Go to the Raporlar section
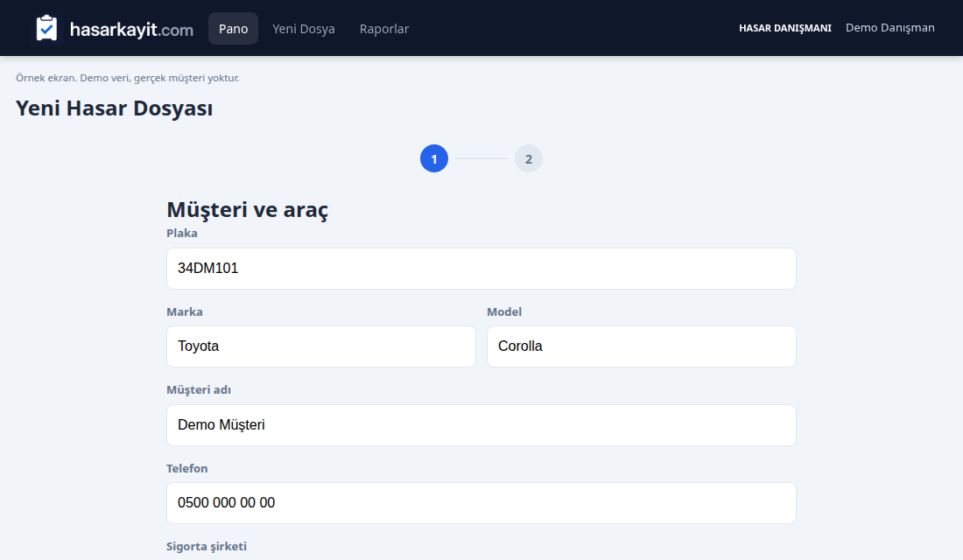 (383, 29)
